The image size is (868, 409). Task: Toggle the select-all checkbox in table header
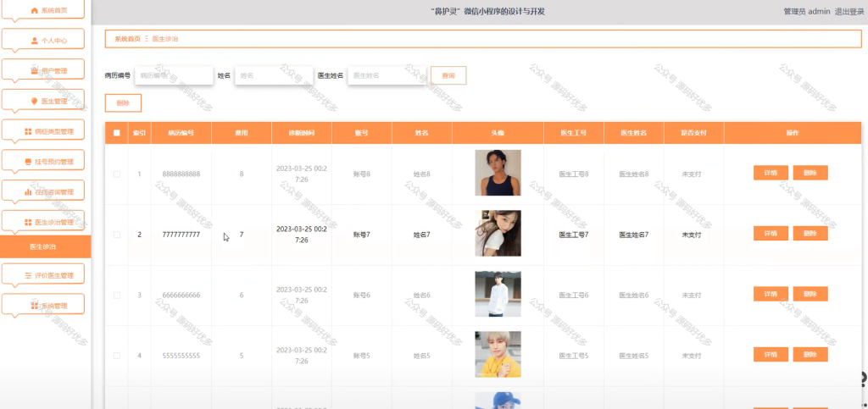point(116,133)
